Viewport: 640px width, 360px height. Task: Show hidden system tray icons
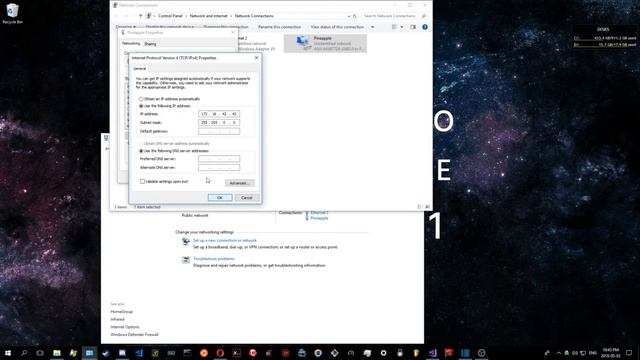[x=559, y=353]
